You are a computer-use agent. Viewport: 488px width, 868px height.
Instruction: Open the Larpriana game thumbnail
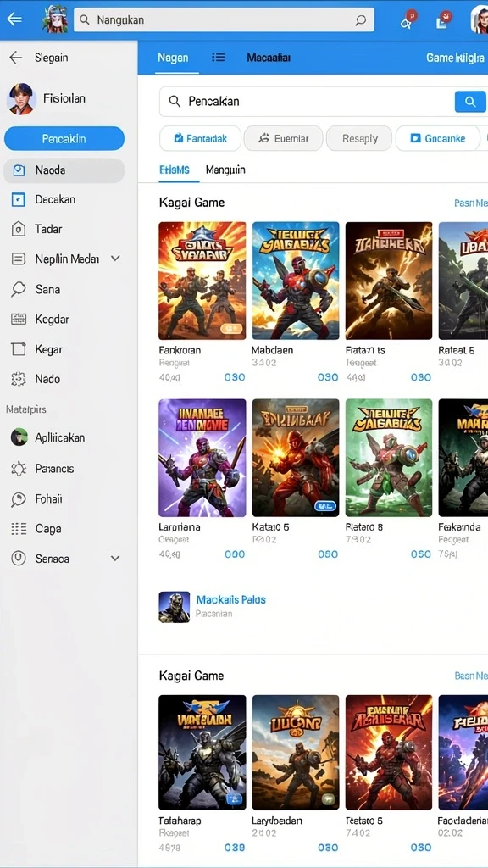pyautogui.click(x=202, y=458)
